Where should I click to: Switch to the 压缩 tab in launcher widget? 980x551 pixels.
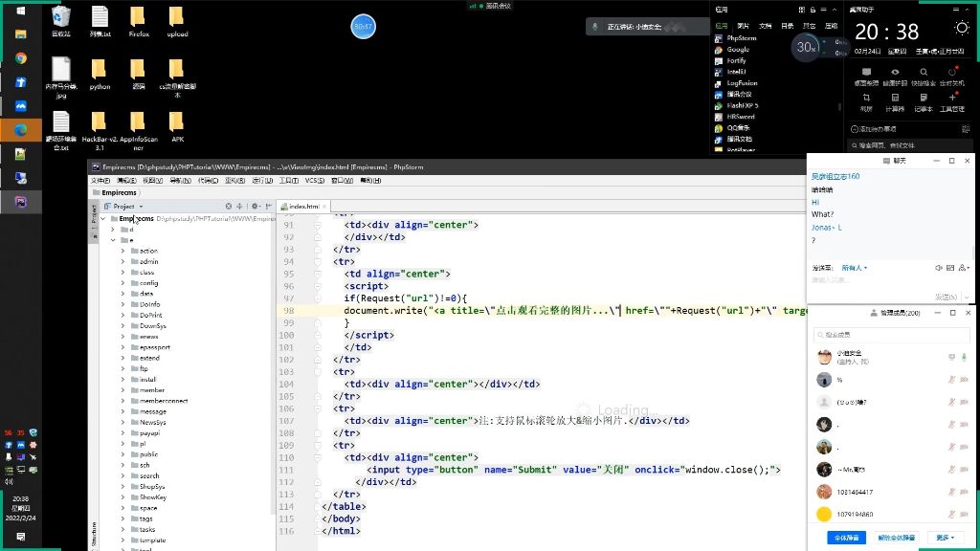point(832,26)
